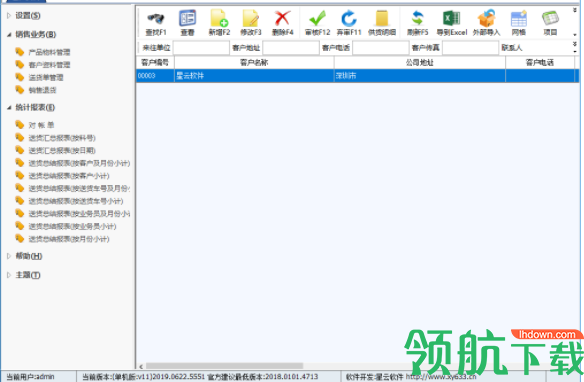Image resolution: width=584 pixels, height=382 pixels.
Task: Select the cell with customer number 00003
Action: coord(155,76)
